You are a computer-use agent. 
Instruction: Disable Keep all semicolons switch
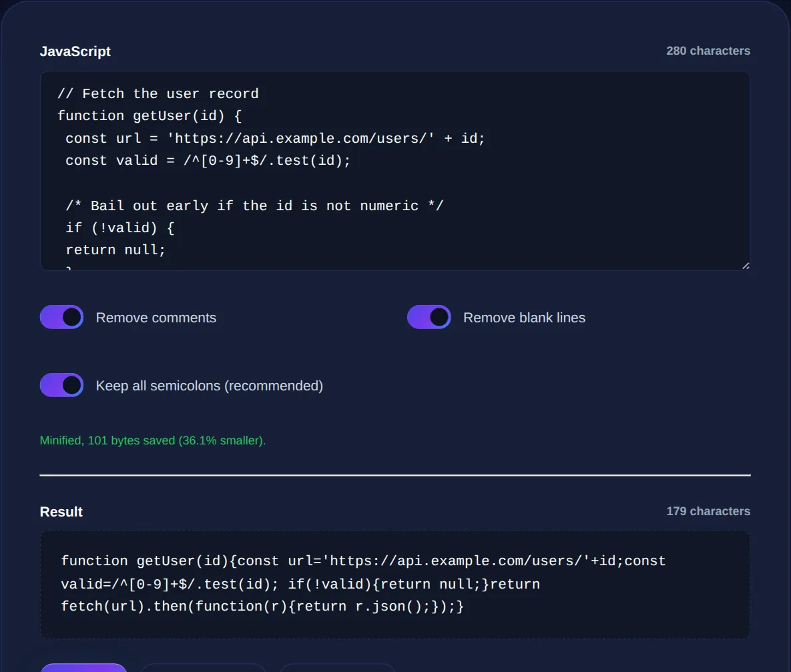61,385
